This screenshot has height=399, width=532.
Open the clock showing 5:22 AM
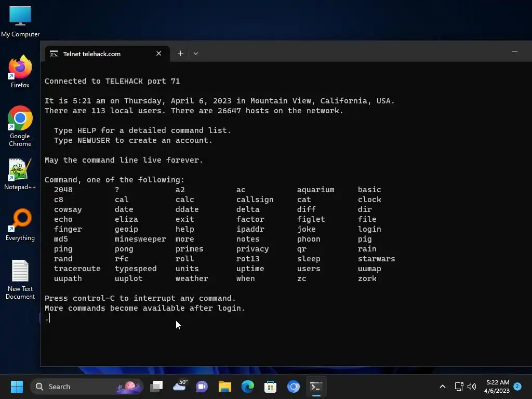(497, 387)
